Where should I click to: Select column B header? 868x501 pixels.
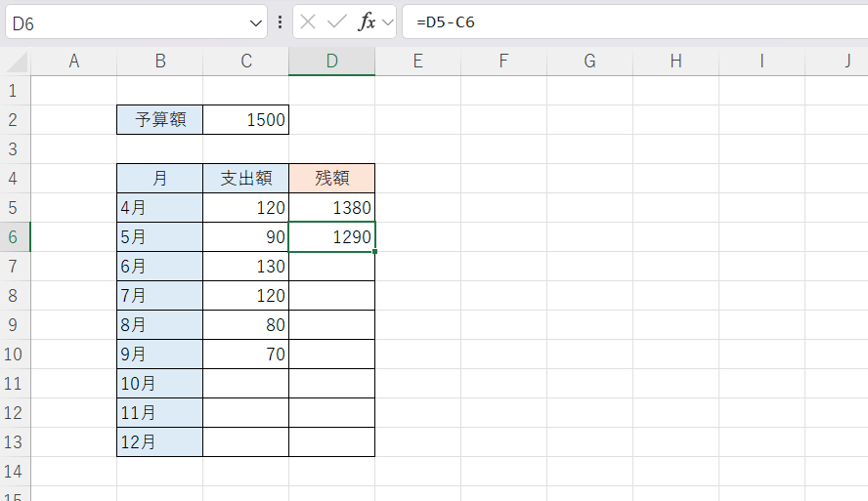(x=160, y=61)
